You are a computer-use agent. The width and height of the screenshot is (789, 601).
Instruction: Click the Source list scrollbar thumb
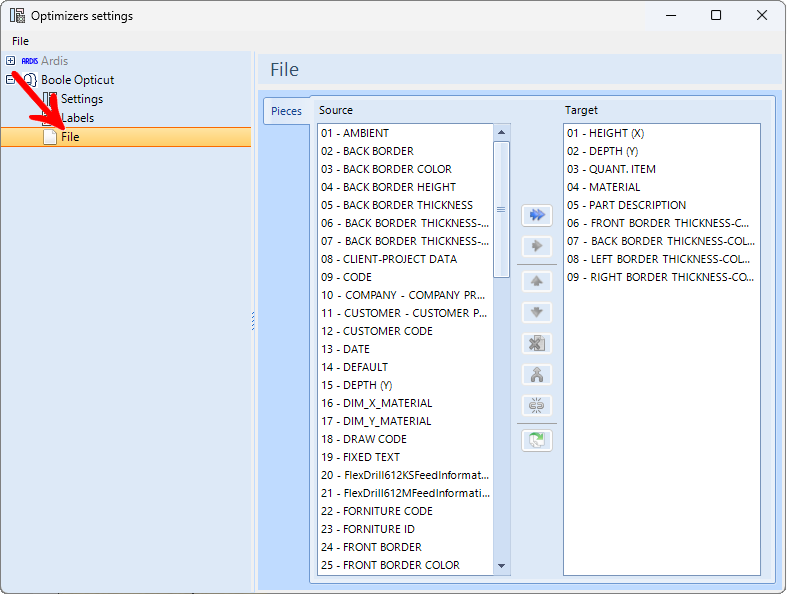501,209
